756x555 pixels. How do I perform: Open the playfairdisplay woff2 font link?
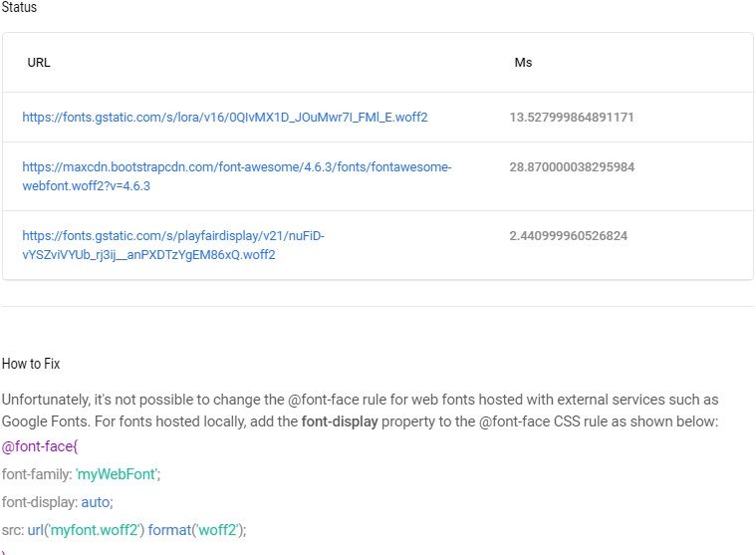173,245
